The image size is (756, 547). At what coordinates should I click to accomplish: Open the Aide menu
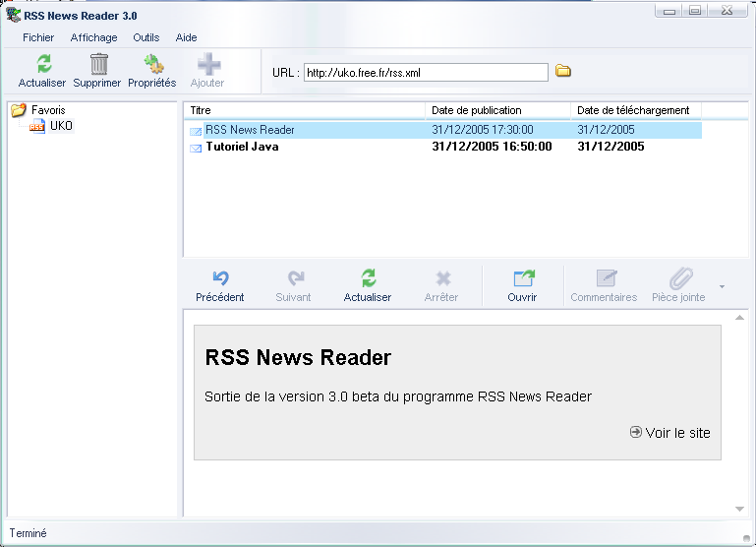186,37
